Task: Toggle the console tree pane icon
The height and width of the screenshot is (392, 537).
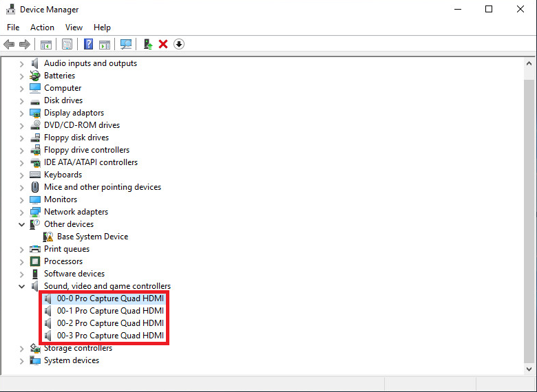Action: coord(46,45)
